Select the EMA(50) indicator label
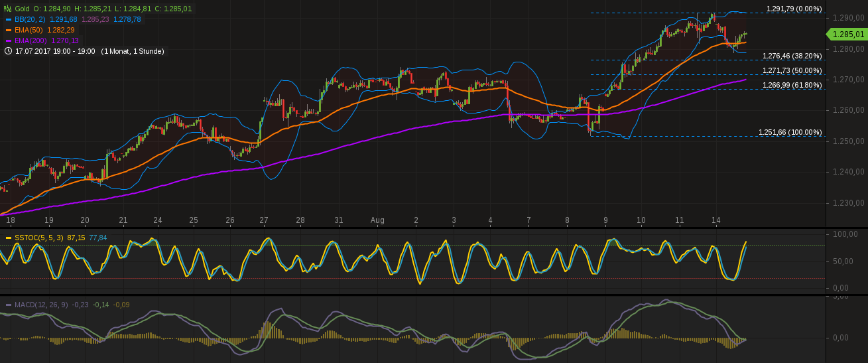The image size is (868, 363). click(x=29, y=30)
